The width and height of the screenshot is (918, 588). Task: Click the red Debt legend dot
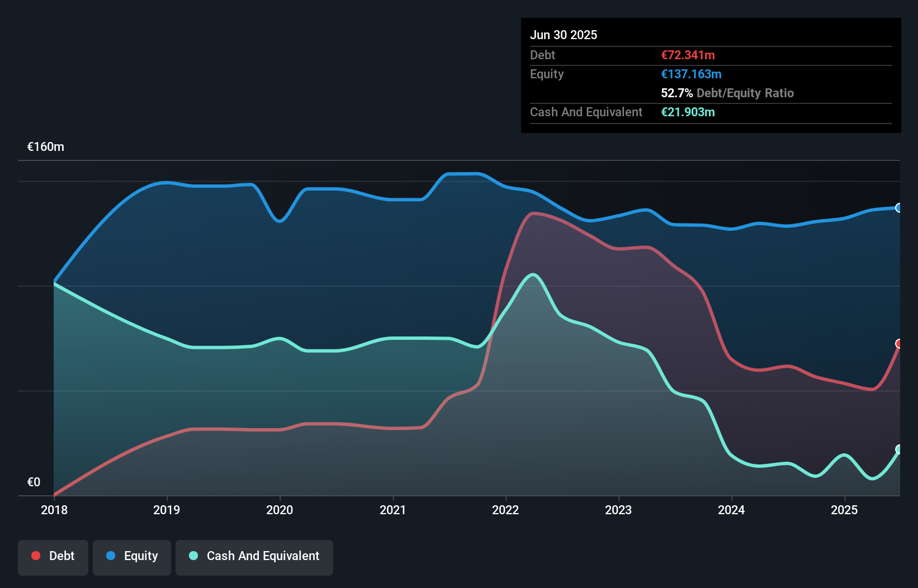point(36,556)
